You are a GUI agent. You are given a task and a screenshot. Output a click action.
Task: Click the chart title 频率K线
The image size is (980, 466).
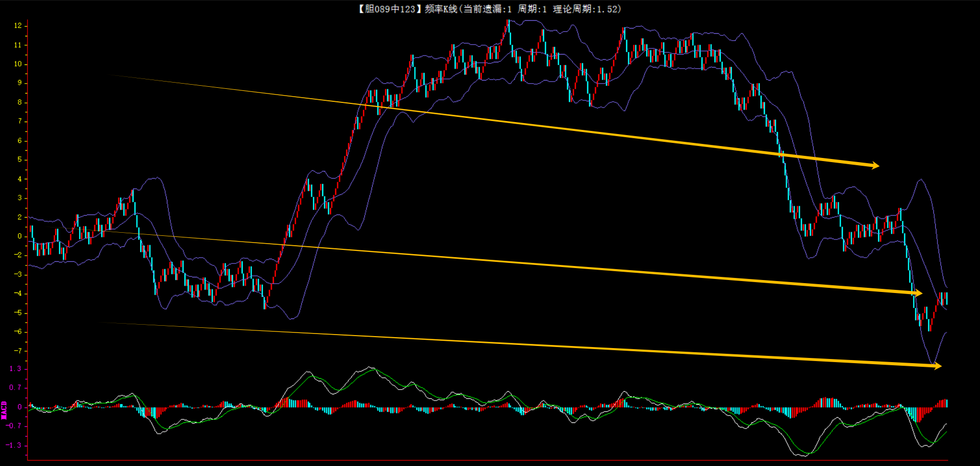(x=441, y=9)
